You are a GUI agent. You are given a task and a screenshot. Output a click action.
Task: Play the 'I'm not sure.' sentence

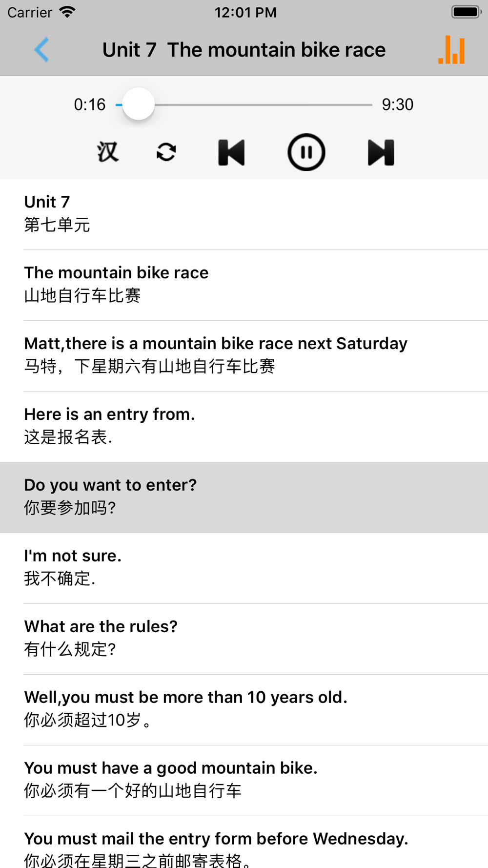tap(244, 568)
